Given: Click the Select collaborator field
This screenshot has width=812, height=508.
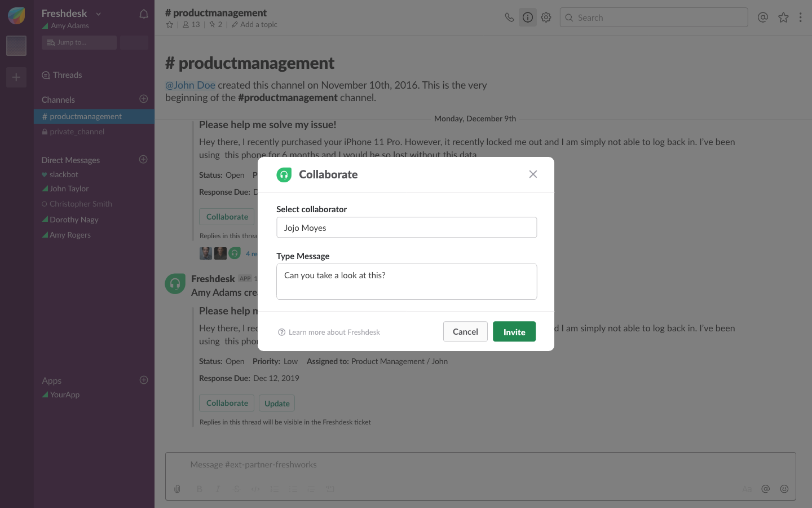Looking at the screenshot, I should click(x=407, y=227).
